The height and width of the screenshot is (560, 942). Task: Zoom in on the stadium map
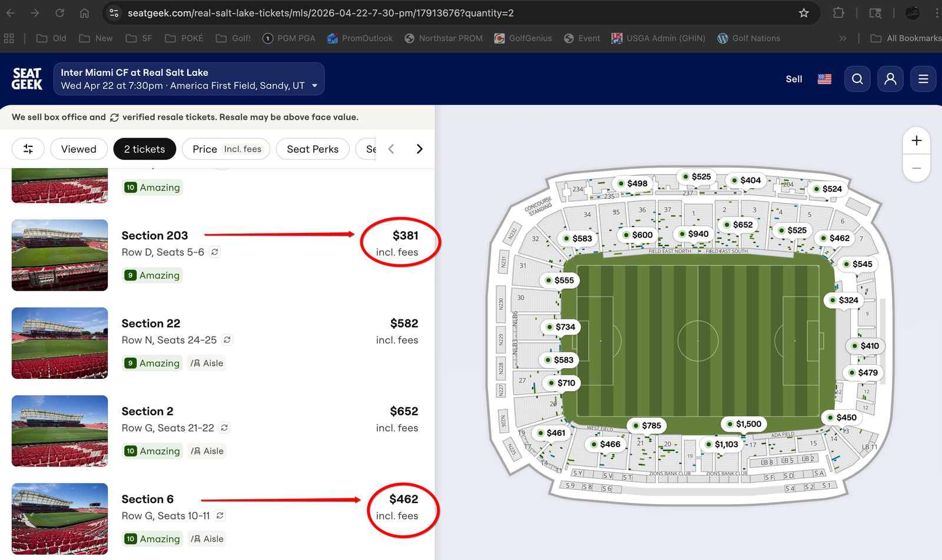click(916, 141)
